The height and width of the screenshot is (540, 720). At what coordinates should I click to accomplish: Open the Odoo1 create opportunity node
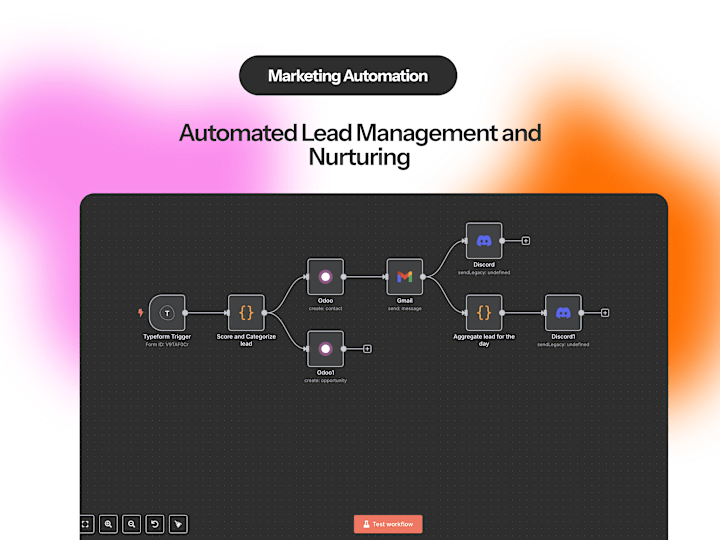[326, 349]
